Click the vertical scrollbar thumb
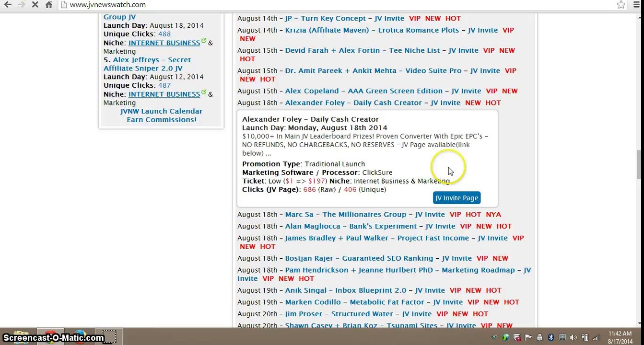 (639, 164)
